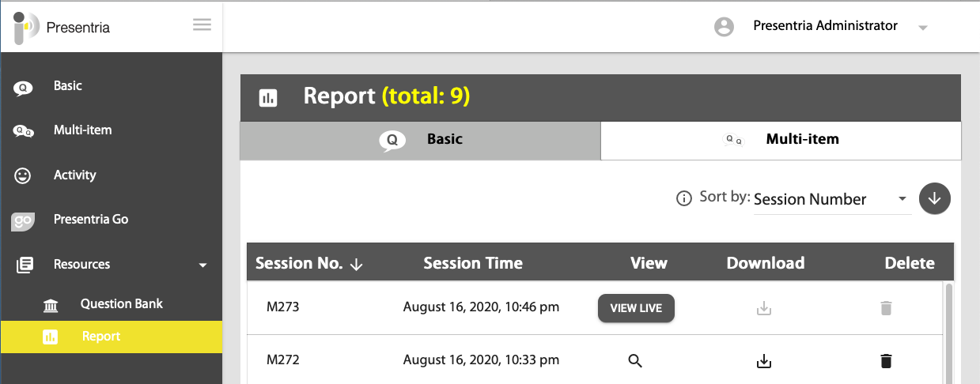This screenshot has width=980, height=384.
Task: Switch to the Multi-item report tab
Action: click(x=781, y=140)
